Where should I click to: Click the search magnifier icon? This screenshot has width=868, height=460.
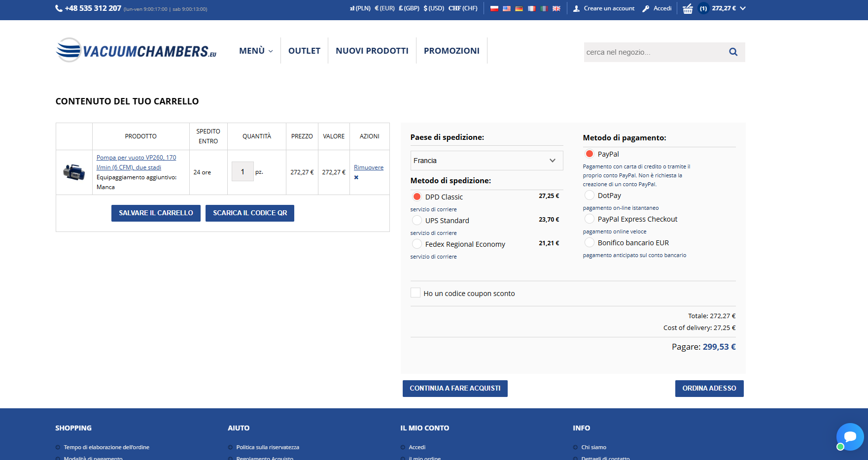[733, 52]
